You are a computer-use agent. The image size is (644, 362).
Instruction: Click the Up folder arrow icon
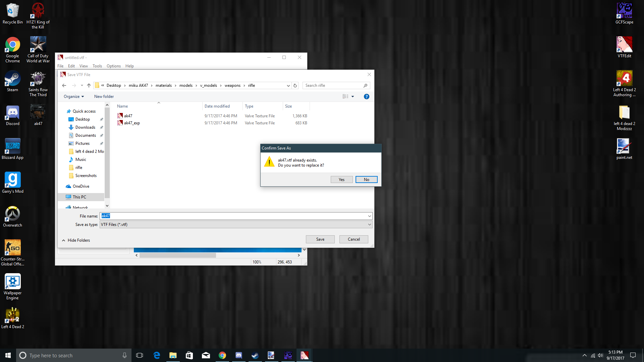(x=89, y=85)
